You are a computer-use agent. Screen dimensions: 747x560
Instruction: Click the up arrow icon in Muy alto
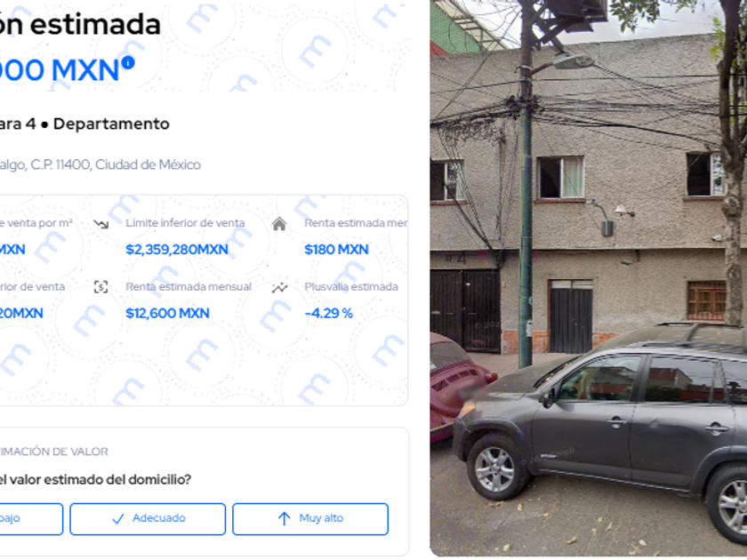[284, 518]
